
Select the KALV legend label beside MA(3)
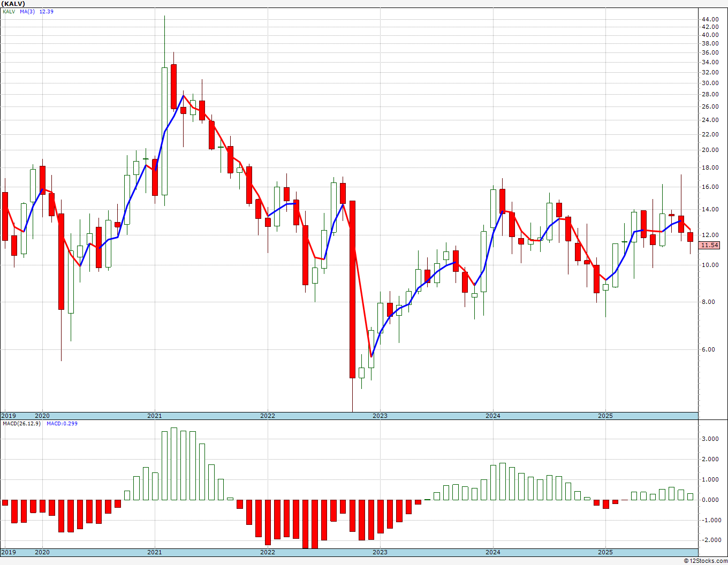(x=8, y=11)
